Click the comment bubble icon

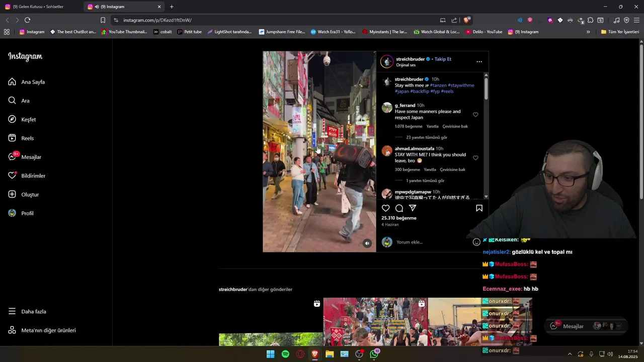399,208
